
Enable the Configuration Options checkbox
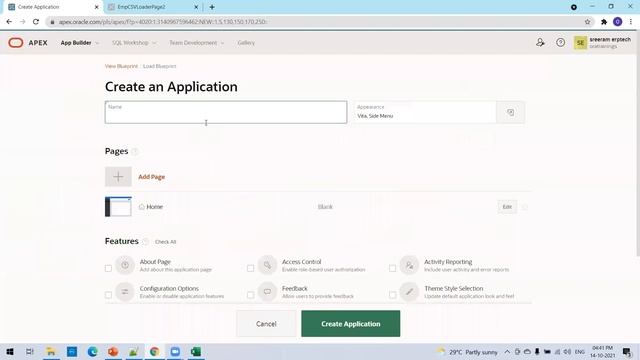coord(108,295)
